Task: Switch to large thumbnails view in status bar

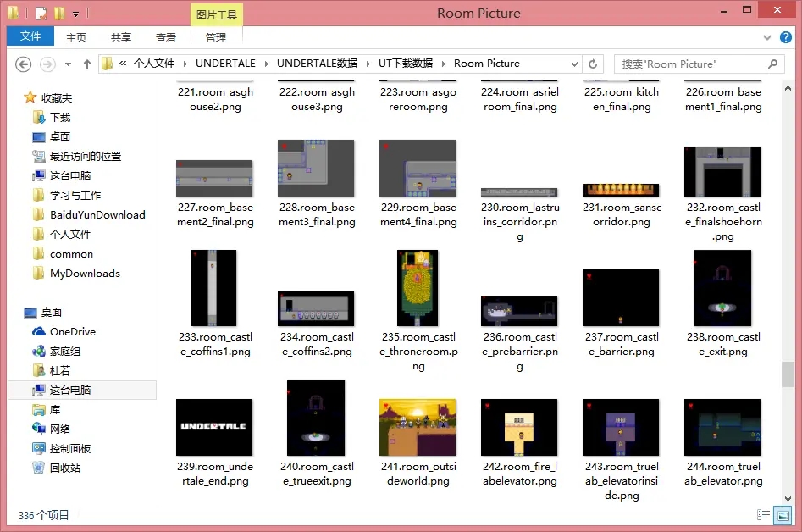Action: (784, 515)
